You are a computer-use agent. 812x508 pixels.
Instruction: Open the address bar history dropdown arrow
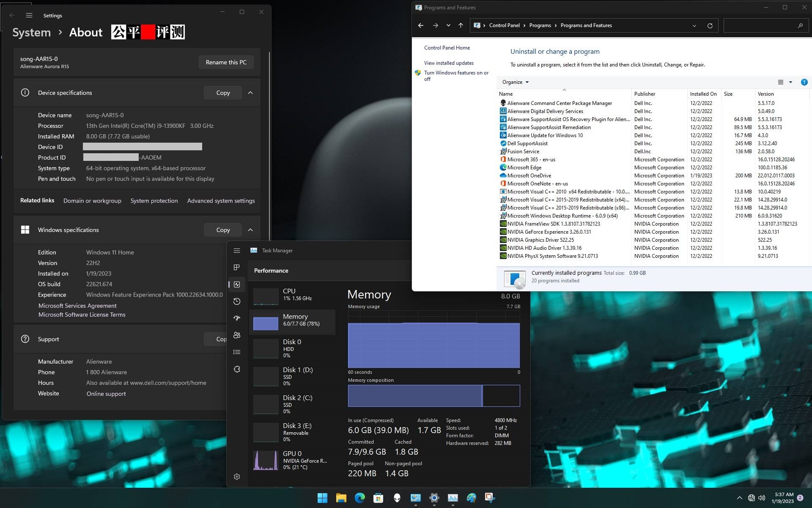click(694, 25)
